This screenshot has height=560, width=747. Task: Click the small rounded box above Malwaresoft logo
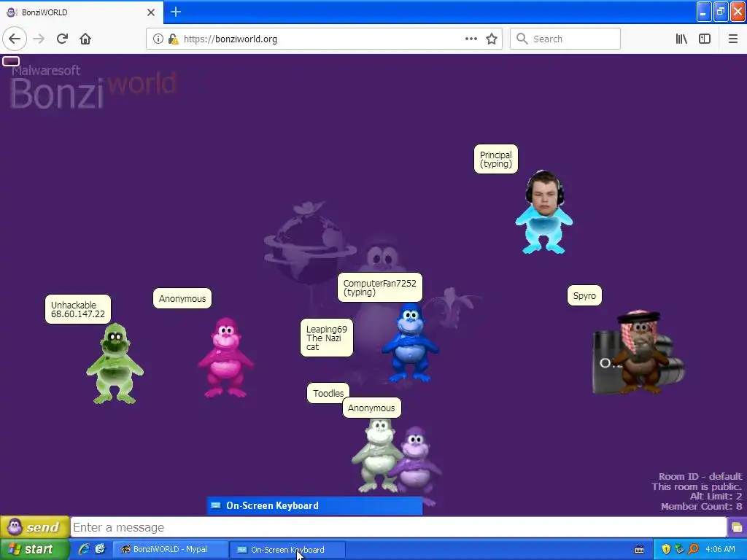coord(11,61)
